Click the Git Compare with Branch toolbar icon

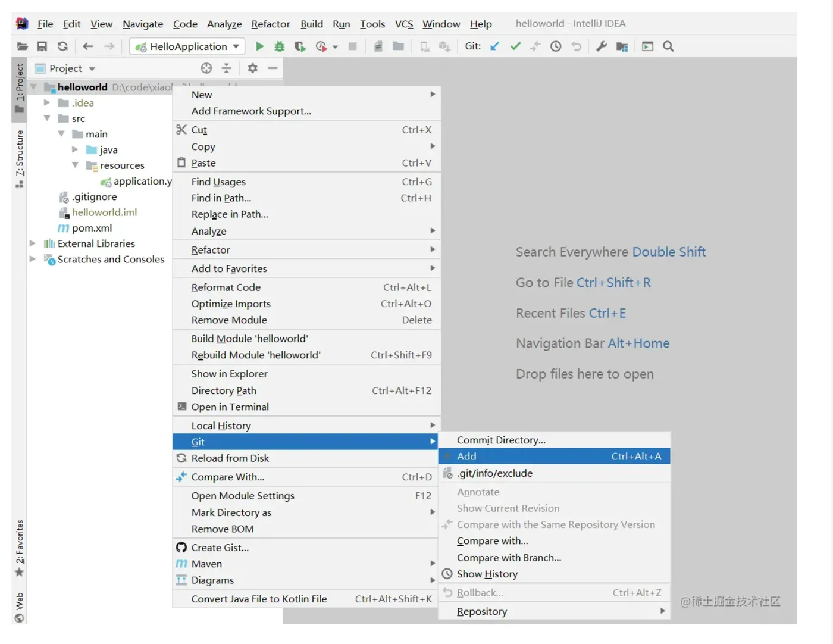(x=535, y=46)
